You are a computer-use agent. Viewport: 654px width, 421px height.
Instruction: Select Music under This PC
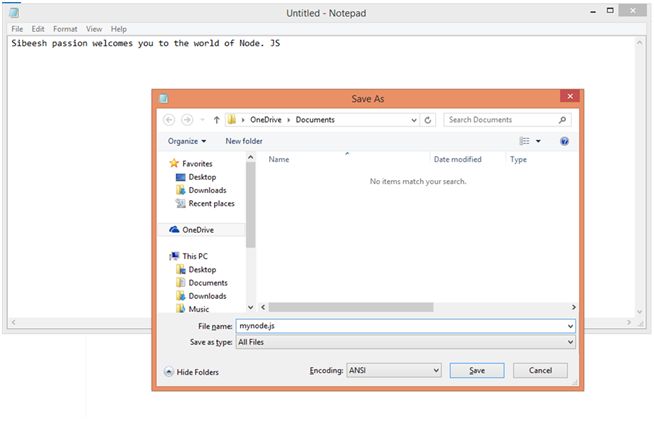point(199,309)
